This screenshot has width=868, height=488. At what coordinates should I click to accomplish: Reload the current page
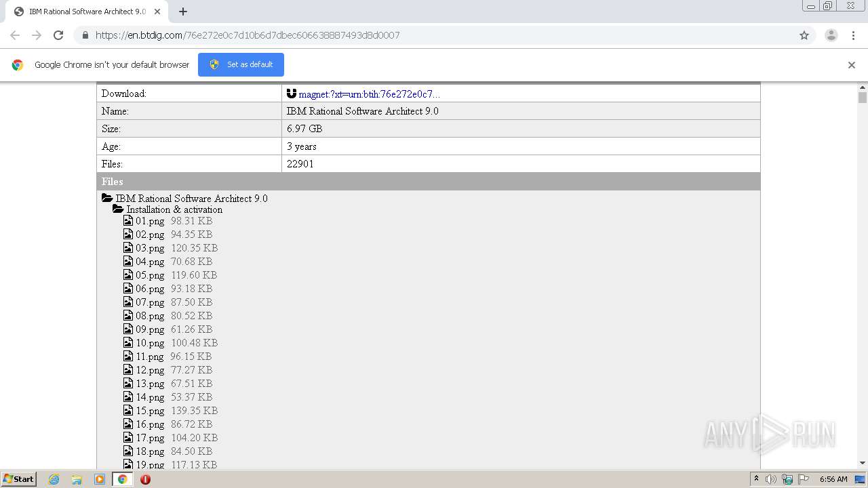click(58, 35)
